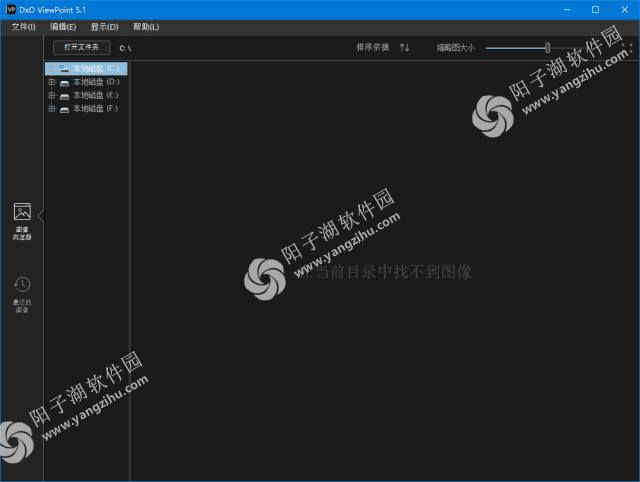
Task: Maximize the DxO ViewPoint window
Action: (x=596, y=10)
